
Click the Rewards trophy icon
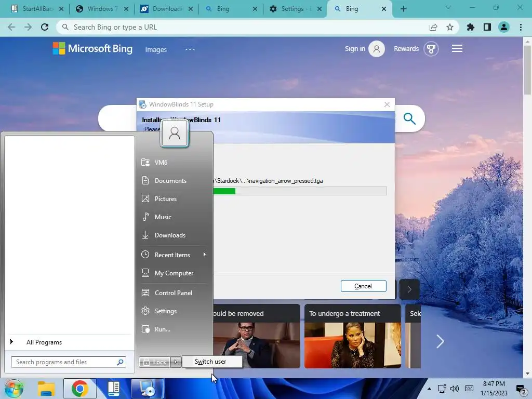coord(431,49)
